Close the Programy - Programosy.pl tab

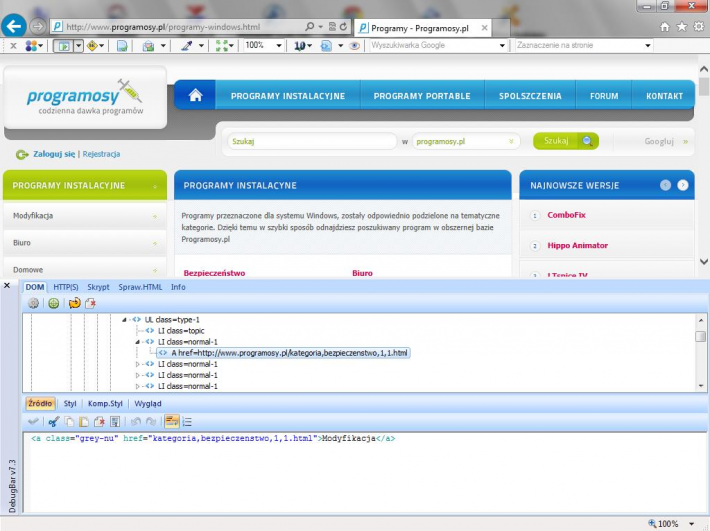[484, 28]
